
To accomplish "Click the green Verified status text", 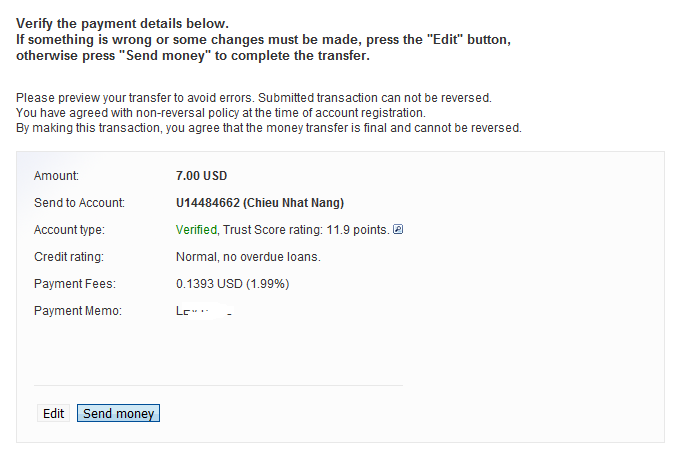I will pyautogui.click(x=195, y=230).
